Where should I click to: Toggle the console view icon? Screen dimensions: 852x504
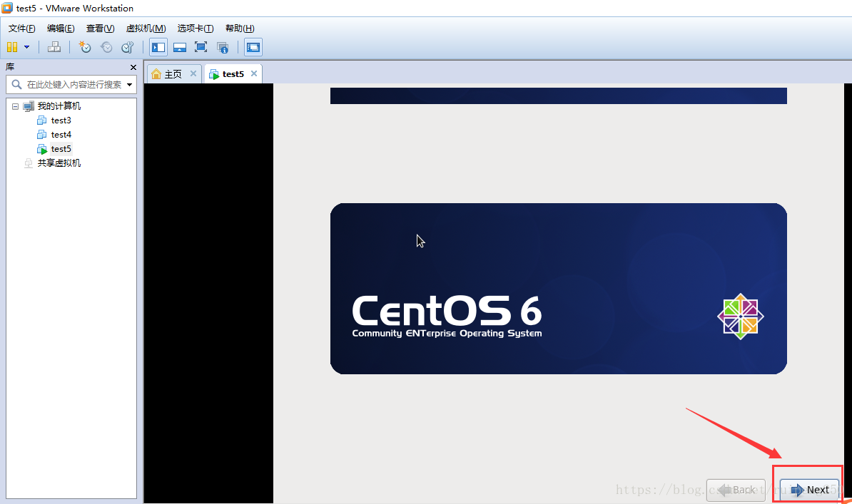[x=253, y=47]
